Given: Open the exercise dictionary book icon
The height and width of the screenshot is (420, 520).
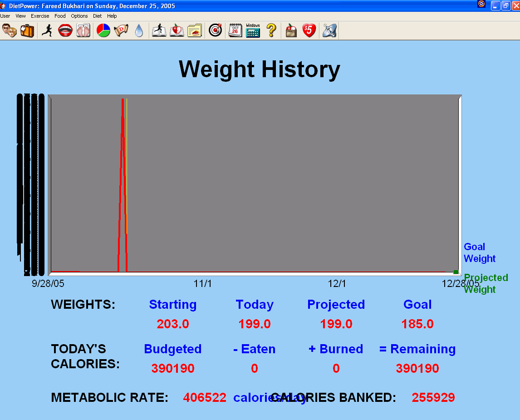Looking at the screenshot, I should coord(159,30).
